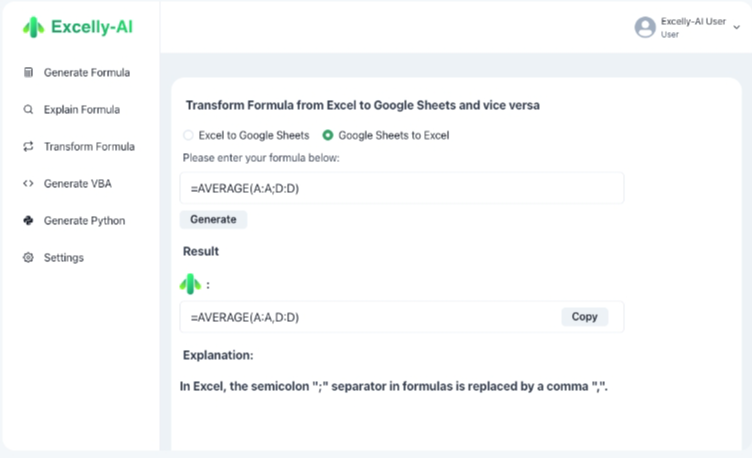Click the Transform Formula arrows icon
Screen dimensions: 752x458
(x=28, y=146)
